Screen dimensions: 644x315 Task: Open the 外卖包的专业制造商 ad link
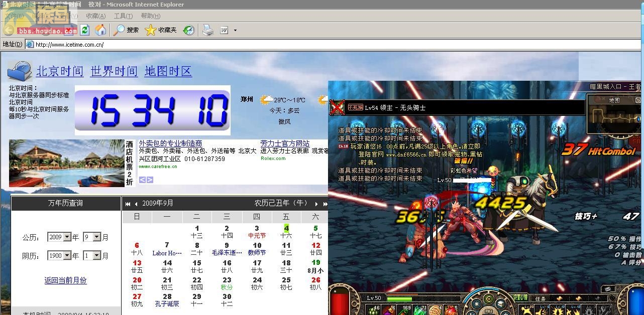click(x=170, y=143)
